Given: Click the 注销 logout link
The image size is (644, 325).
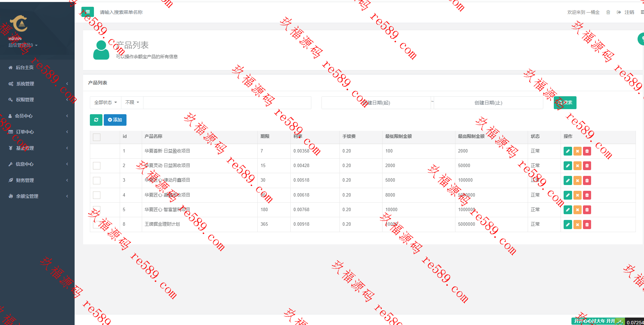Looking at the screenshot, I should [x=625, y=12].
